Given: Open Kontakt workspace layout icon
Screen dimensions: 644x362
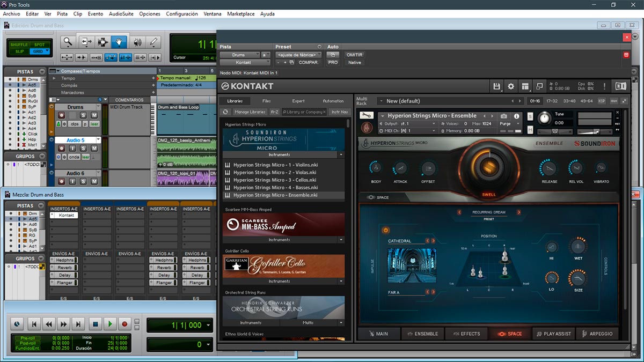Looking at the screenshot, I should [x=525, y=86].
